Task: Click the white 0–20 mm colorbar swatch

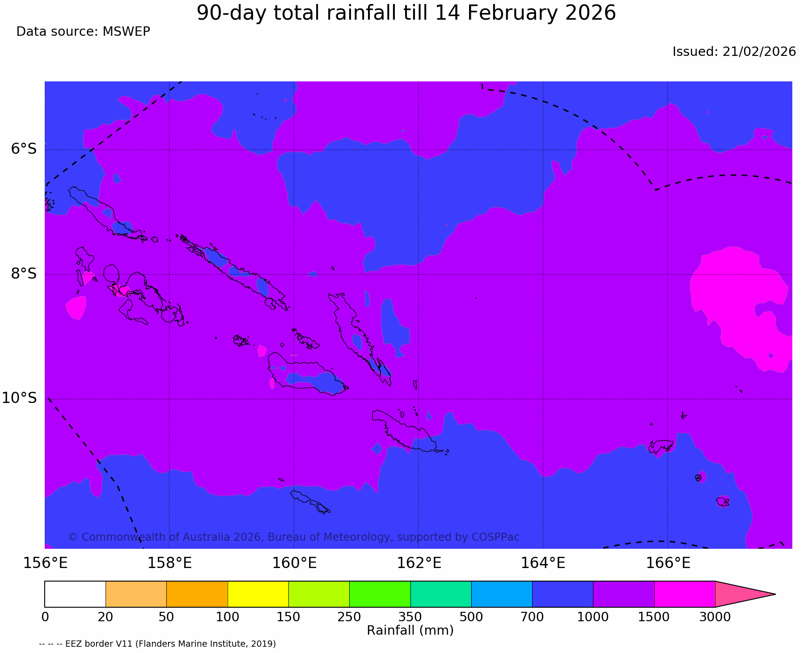Action: [x=75, y=594]
